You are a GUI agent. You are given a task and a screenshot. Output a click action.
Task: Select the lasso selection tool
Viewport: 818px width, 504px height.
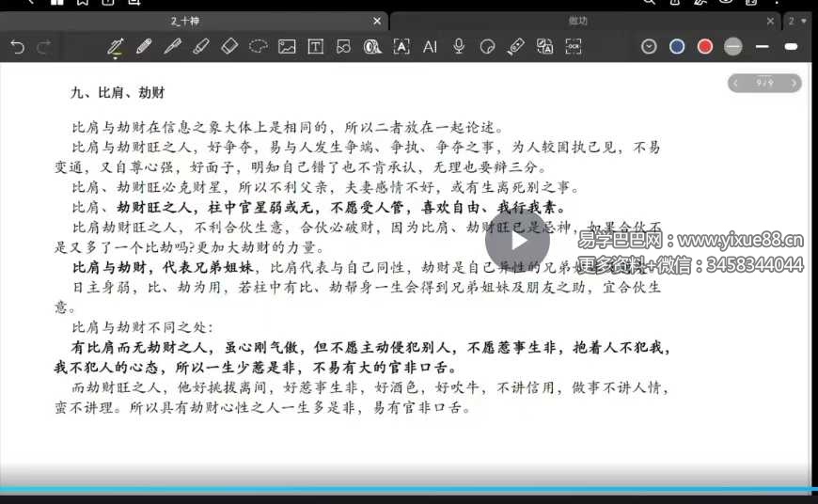pyautogui.click(x=258, y=46)
